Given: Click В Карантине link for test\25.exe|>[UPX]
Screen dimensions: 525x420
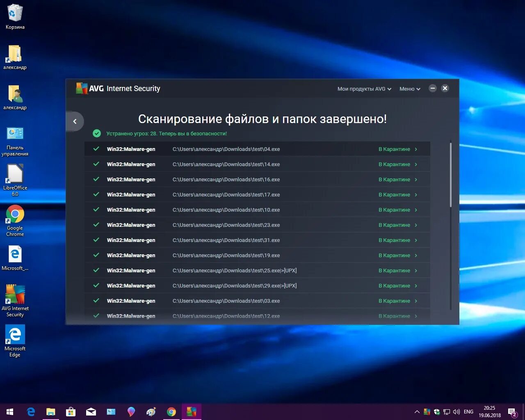Looking at the screenshot, I should click(394, 271).
